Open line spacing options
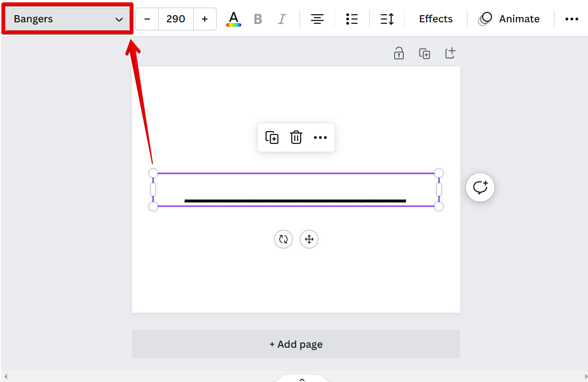Viewport: 588px width, 382px height. click(x=387, y=19)
